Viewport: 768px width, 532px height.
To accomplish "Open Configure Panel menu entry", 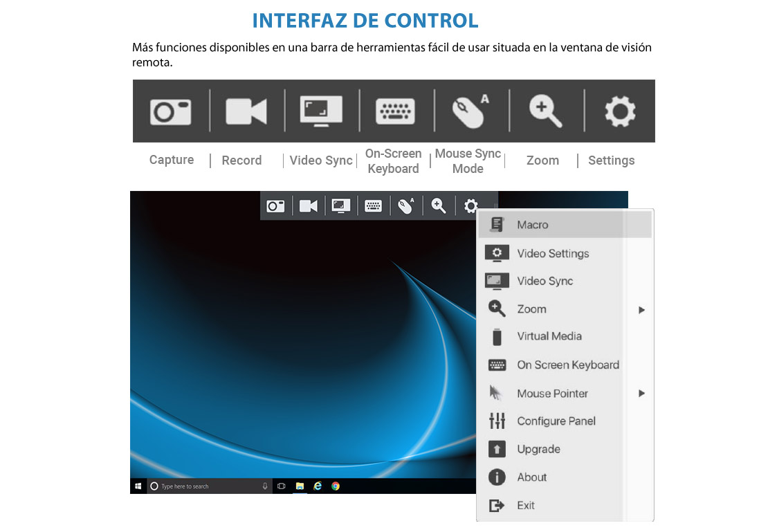I will point(556,421).
